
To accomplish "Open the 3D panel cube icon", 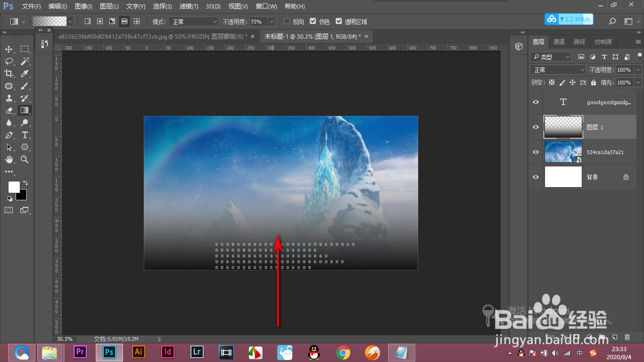I will tap(519, 46).
